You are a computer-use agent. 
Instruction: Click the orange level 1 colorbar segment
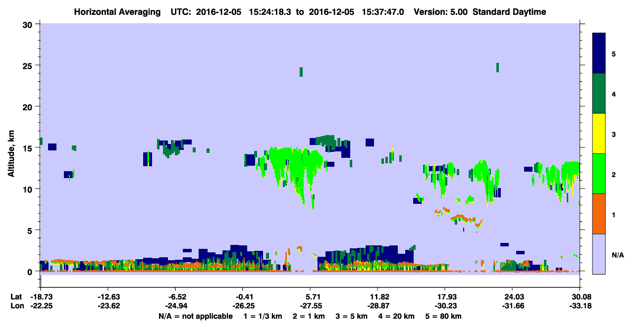pos(599,214)
